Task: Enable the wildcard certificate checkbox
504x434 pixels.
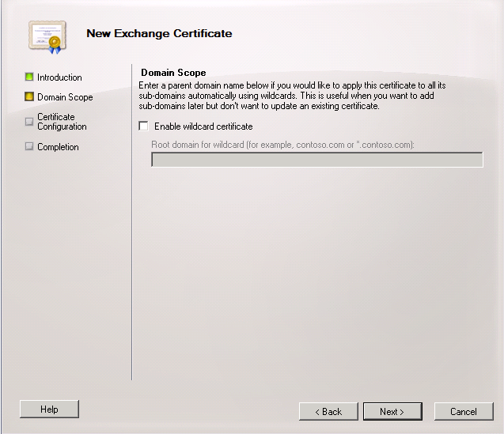Action: [144, 126]
